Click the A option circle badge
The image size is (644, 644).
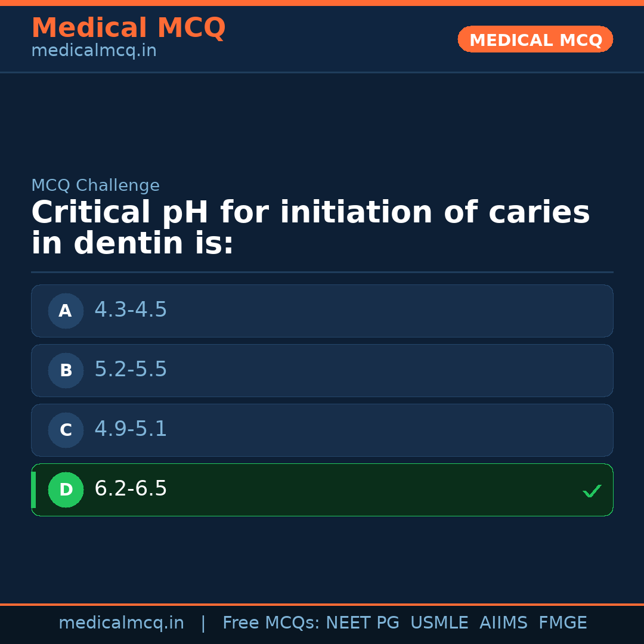pyautogui.click(x=66, y=311)
